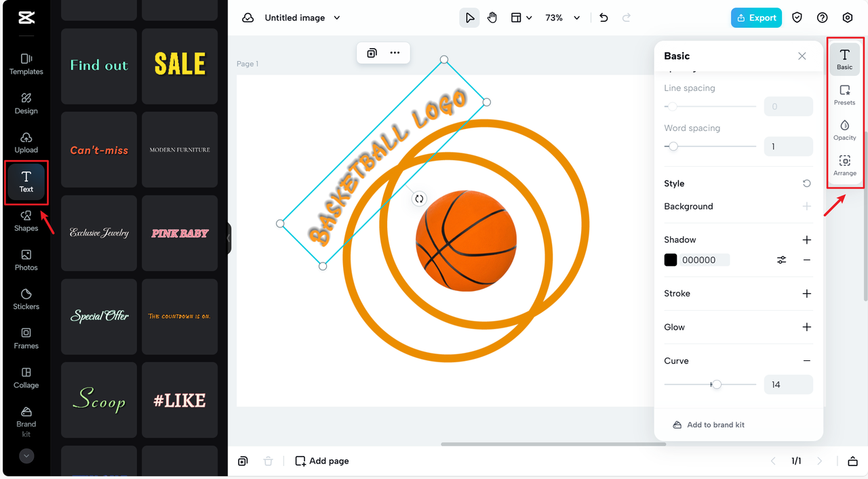868x479 pixels.
Task: Choose the #LIKE text template
Action: pyautogui.click(x=180, y=400)
